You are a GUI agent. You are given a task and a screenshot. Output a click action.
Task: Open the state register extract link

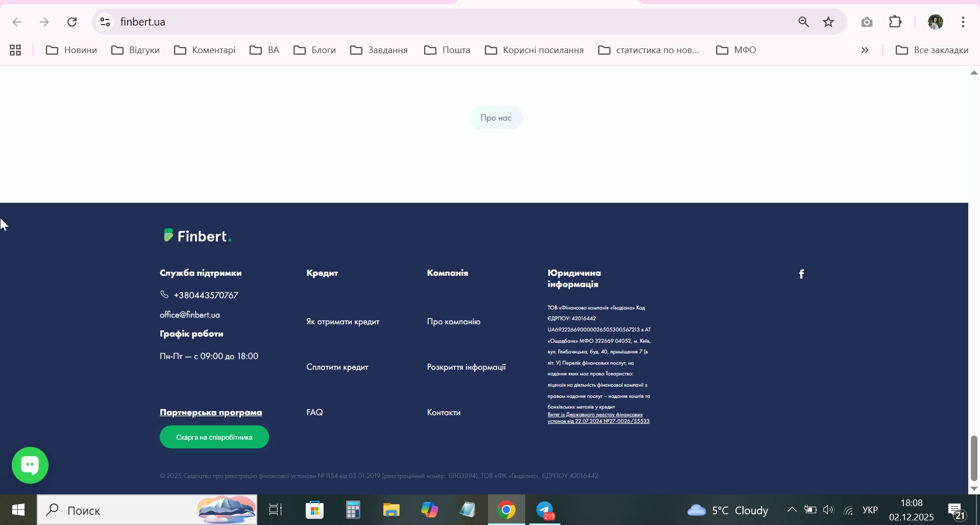(x=598, y=418)
